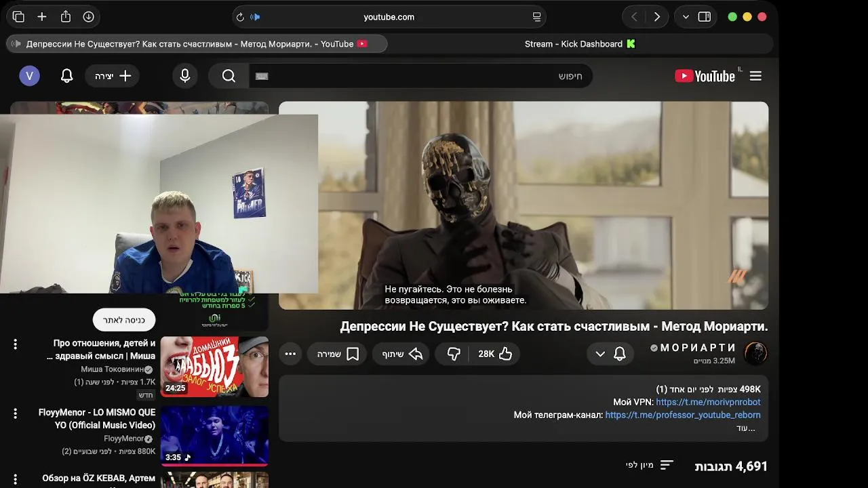
Task: Click the שמירה save button
Action: click(337, 354)
